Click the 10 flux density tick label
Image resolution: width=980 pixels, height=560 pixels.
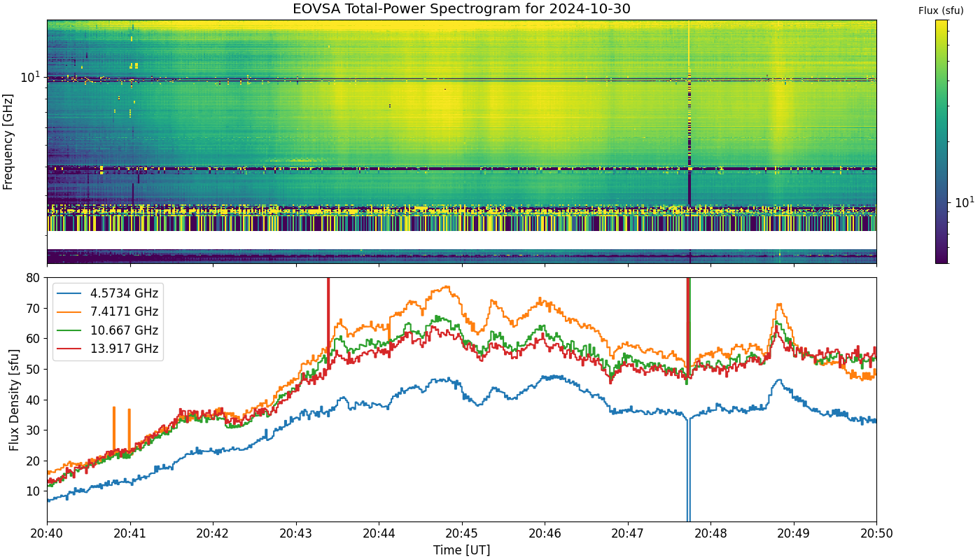coord(34,491)
